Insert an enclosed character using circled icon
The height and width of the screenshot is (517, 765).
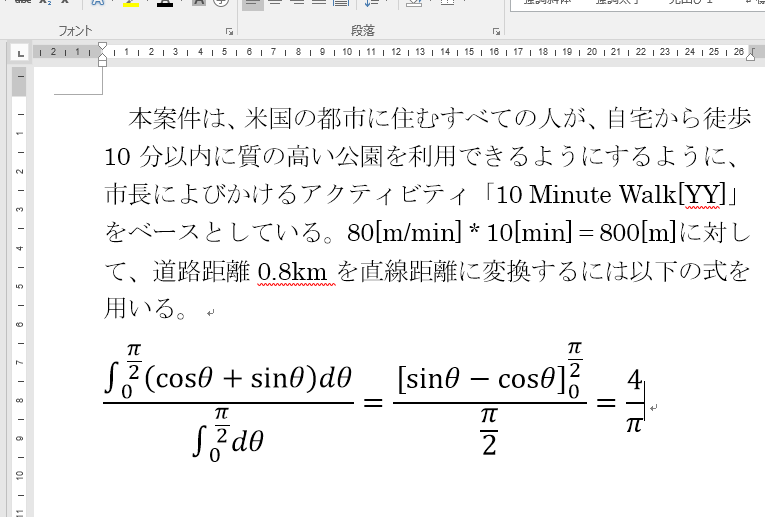[x=221, y=3]
